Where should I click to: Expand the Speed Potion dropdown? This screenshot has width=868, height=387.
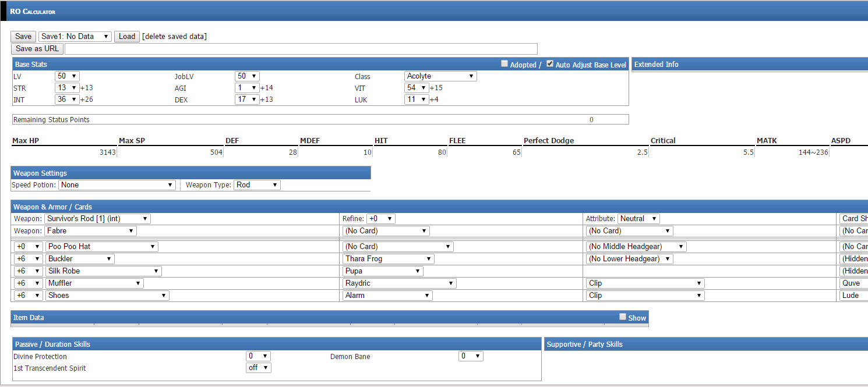tap(117, 185)
